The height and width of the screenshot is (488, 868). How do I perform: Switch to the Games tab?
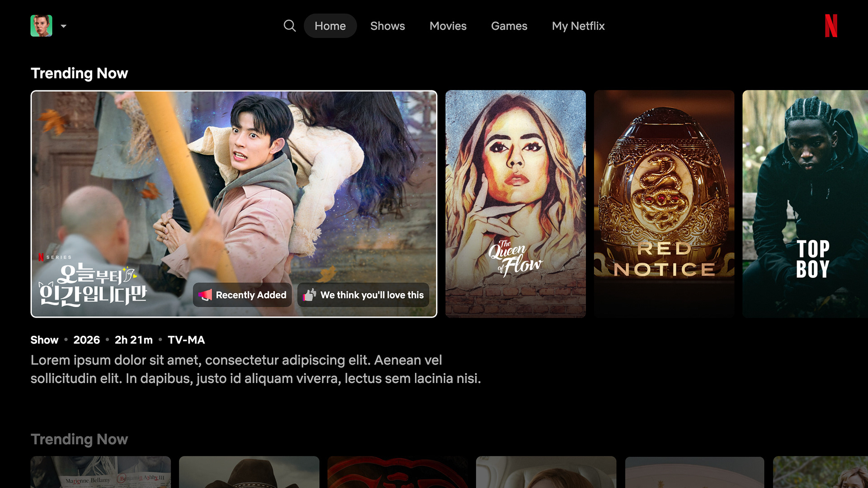pyautogui.click(x=509, y=26)
